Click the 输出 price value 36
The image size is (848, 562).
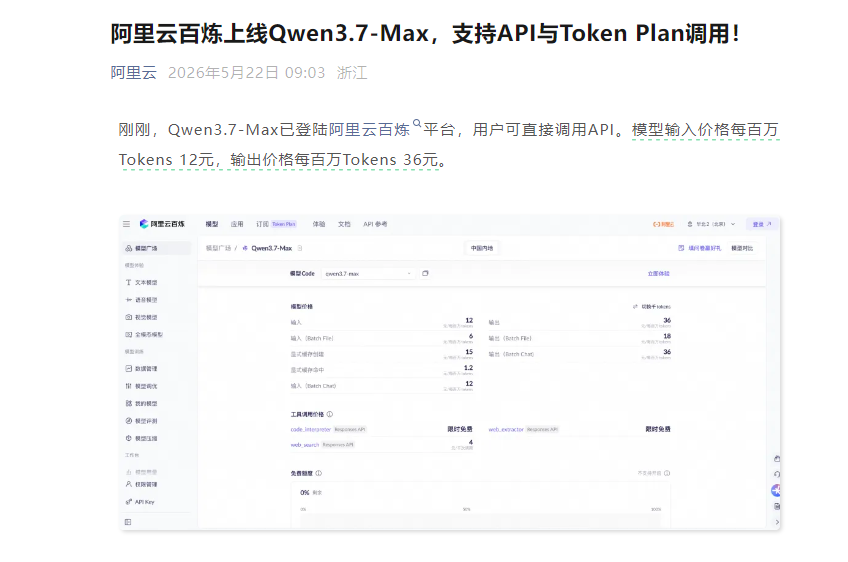coord(667,320)
